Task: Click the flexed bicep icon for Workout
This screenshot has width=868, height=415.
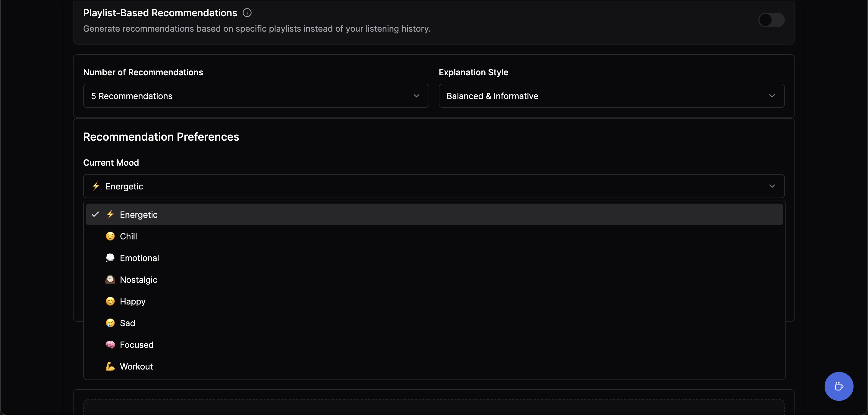Action: [110, 366]
